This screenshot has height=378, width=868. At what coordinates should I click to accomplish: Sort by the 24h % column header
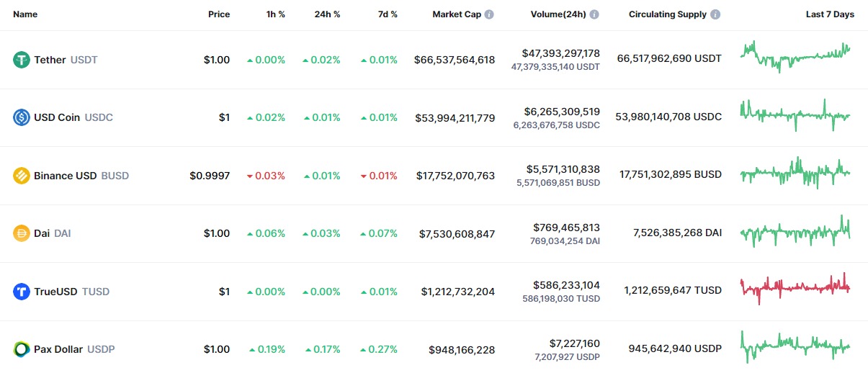tap(328, 14)
